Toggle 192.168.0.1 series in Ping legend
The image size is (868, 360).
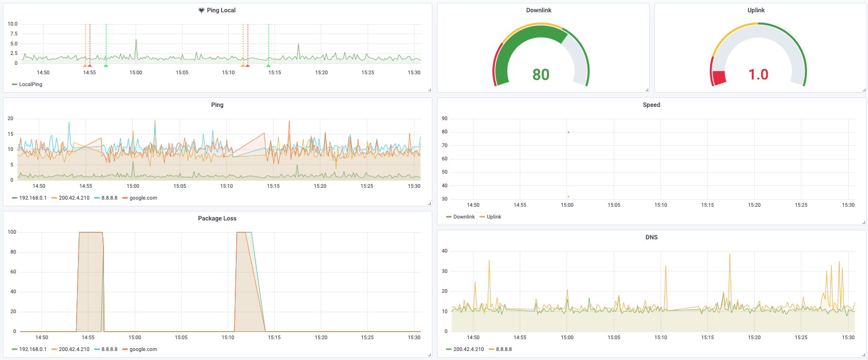(x=33, y=198)
